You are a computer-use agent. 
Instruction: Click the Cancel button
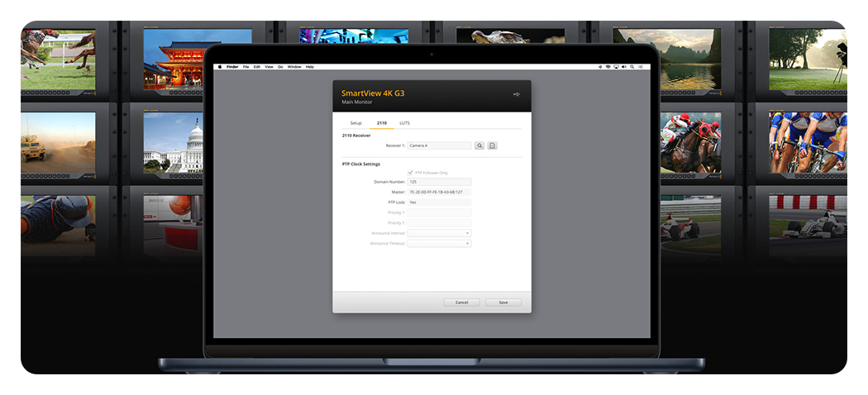click(x=461, y=302)
